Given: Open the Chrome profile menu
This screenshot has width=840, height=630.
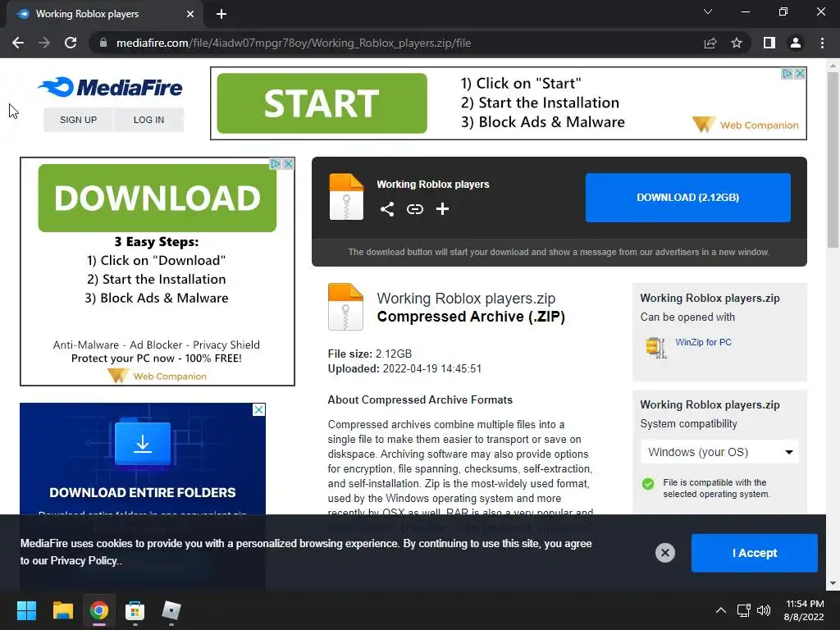Looking at the screenshot, I should coord(796,43).
